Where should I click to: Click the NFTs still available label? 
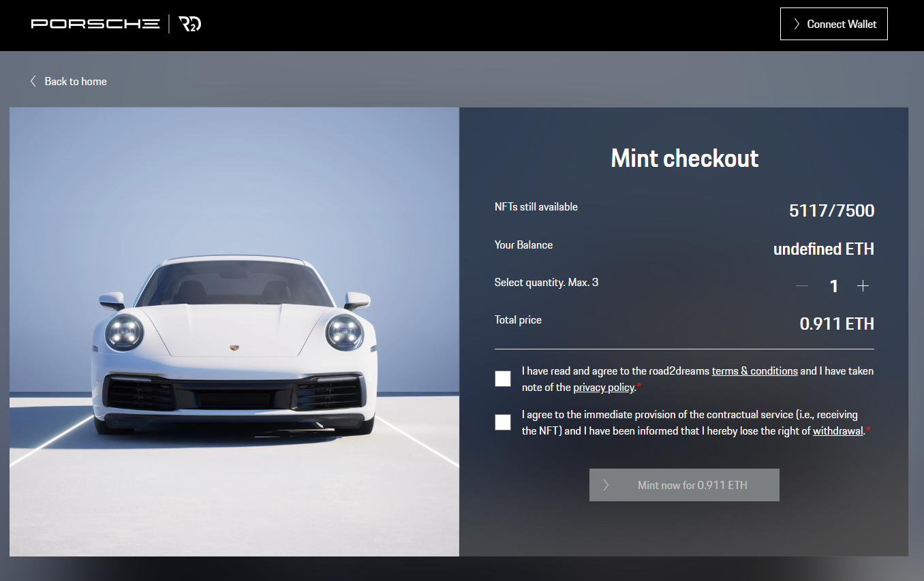(536, 207)
